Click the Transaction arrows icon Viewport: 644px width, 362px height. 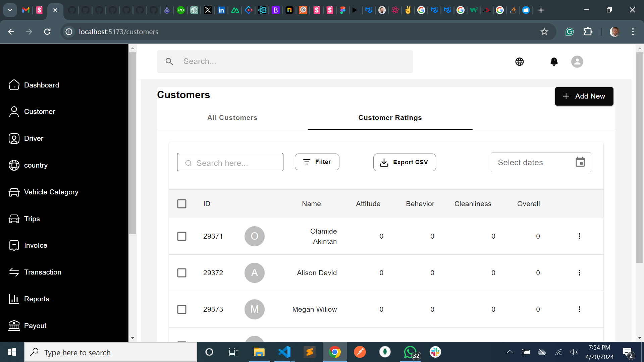coord(14,272)
